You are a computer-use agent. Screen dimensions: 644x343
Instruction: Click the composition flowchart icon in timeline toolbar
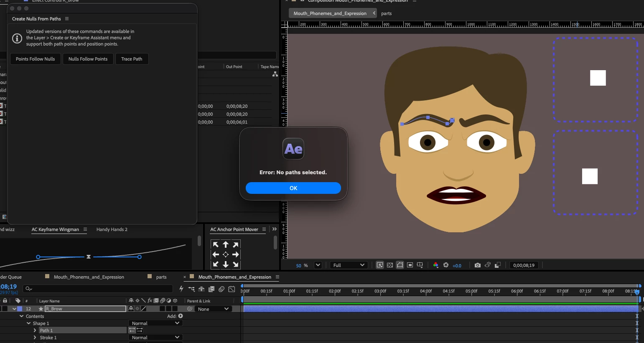tap(191, 289)
